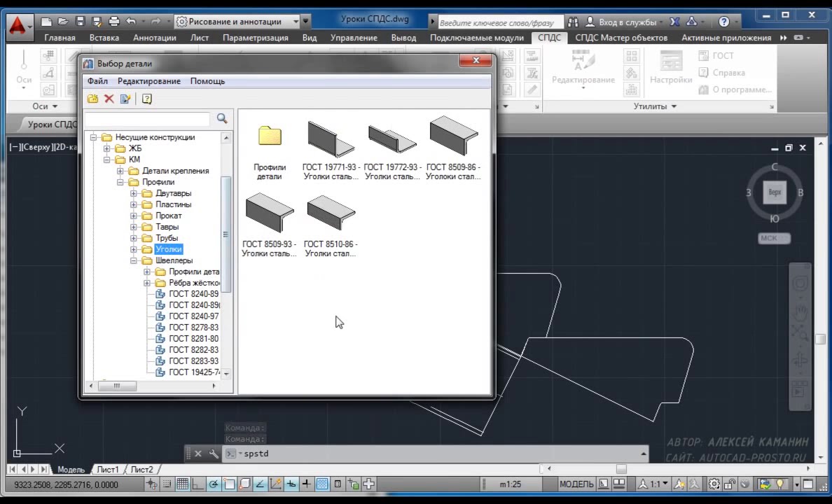Image resolution: width=832 pixels, height=504 pixels.
Task: Select the ГОСТ 8510-86 angle profile thumbnail
Action: (331, 225)
